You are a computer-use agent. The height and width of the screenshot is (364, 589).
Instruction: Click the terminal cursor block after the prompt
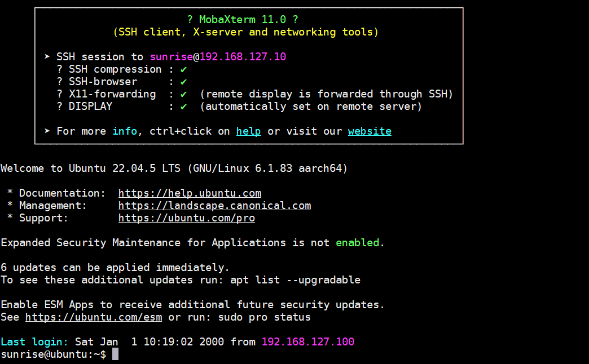click(115, 354)
